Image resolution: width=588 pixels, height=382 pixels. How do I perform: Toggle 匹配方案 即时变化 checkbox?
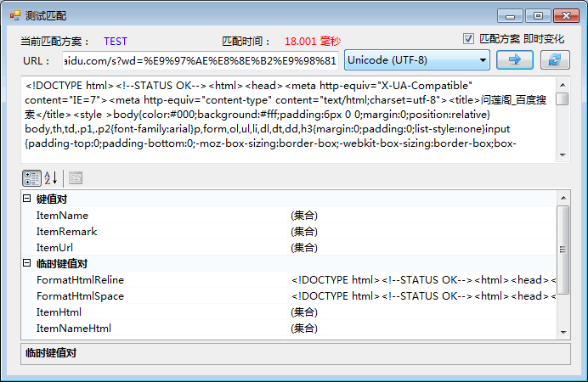468,39
